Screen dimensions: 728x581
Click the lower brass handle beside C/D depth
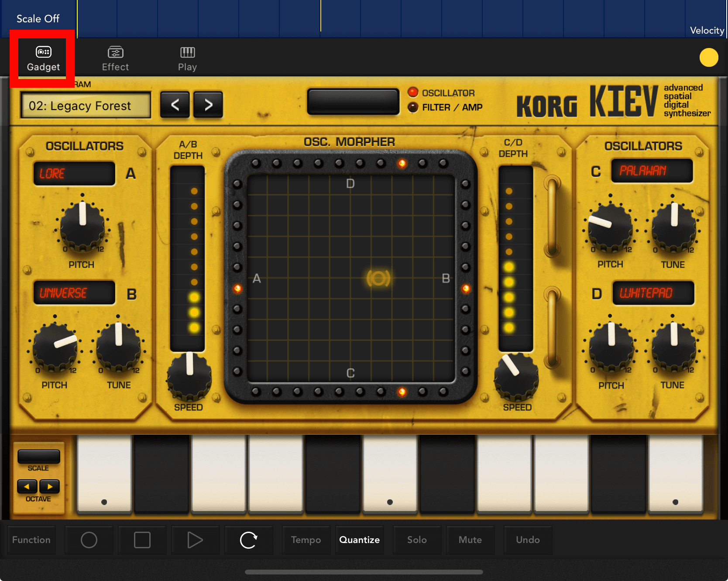pos(552,327)
